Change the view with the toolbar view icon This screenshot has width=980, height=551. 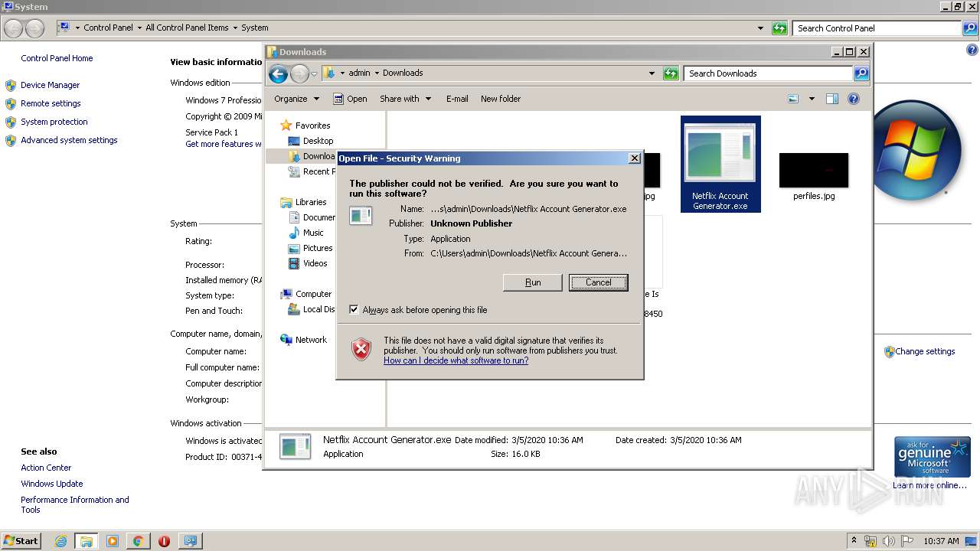[793, 99]
